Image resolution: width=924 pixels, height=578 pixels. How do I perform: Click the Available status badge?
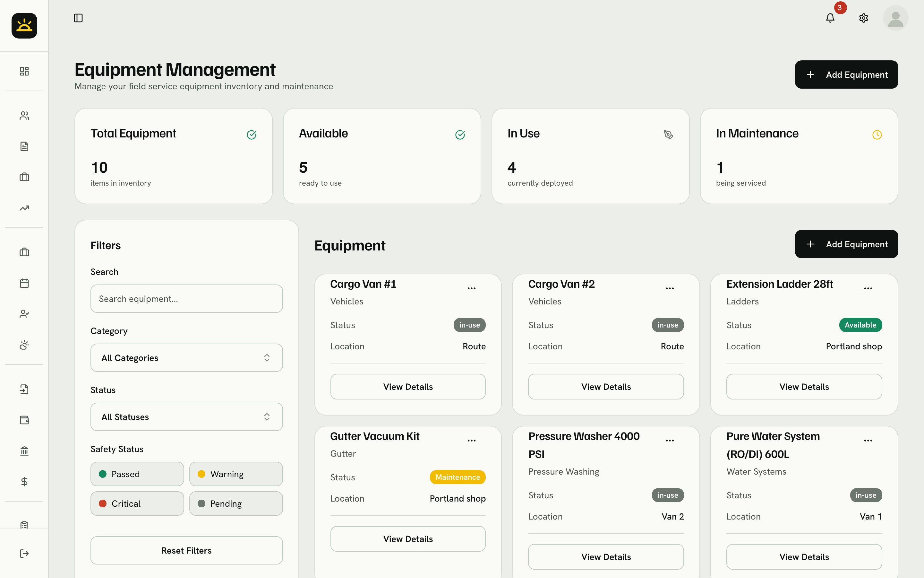[860, 325]
